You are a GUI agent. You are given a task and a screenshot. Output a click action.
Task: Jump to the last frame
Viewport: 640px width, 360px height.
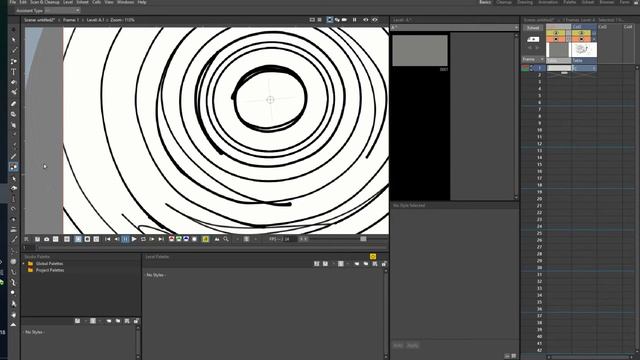pyautogui.click(x=161, y=239)
